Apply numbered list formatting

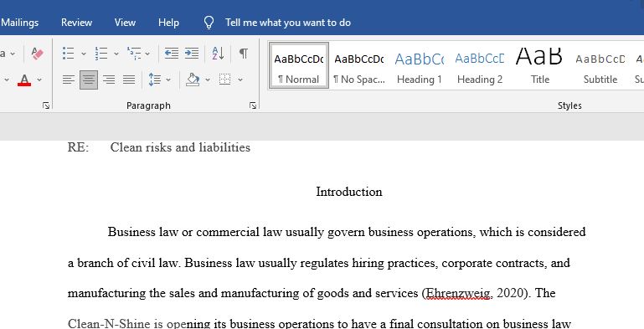click(x=101, y=54)
